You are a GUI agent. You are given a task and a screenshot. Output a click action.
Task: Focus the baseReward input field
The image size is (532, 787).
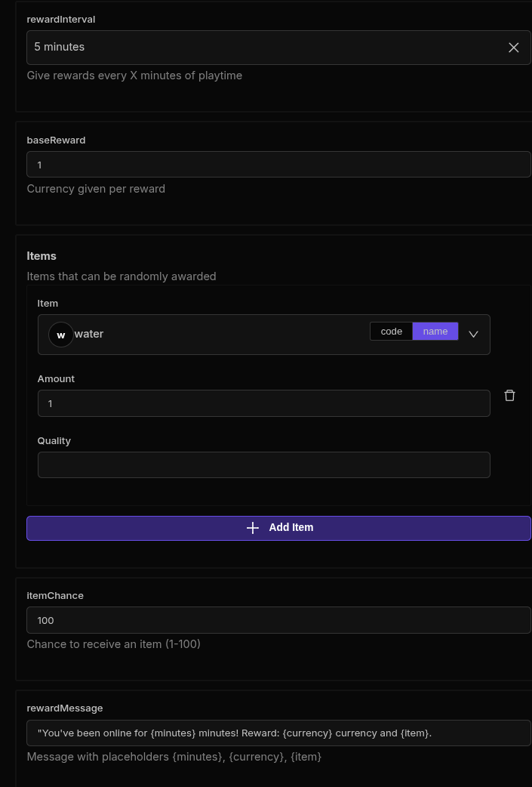tap(278, 165)
